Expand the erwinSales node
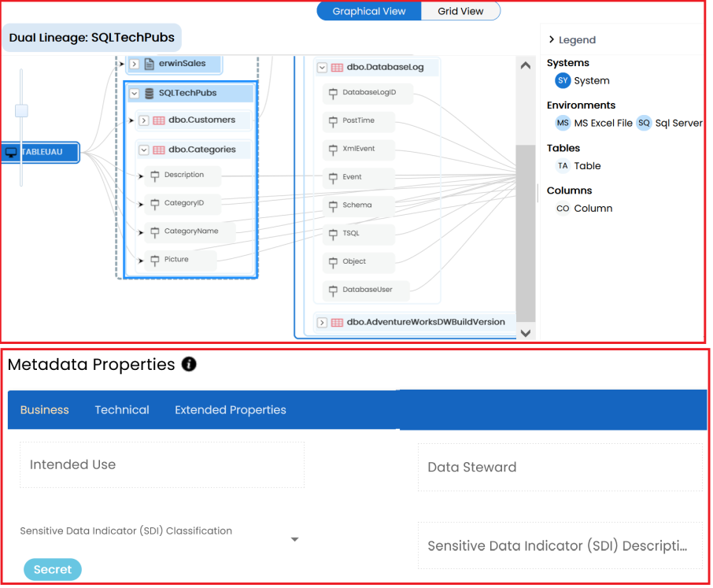Image resolution: width=713 pixels, height=588 pixels. pyautogui.click(x=134, y=64)
